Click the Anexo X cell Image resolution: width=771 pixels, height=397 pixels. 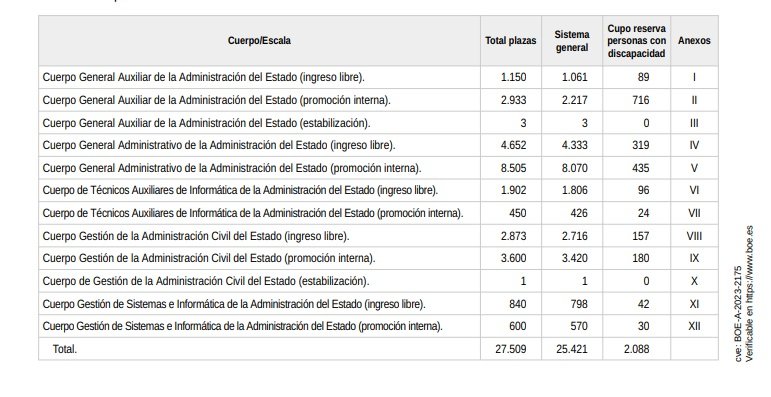[694, 281]
